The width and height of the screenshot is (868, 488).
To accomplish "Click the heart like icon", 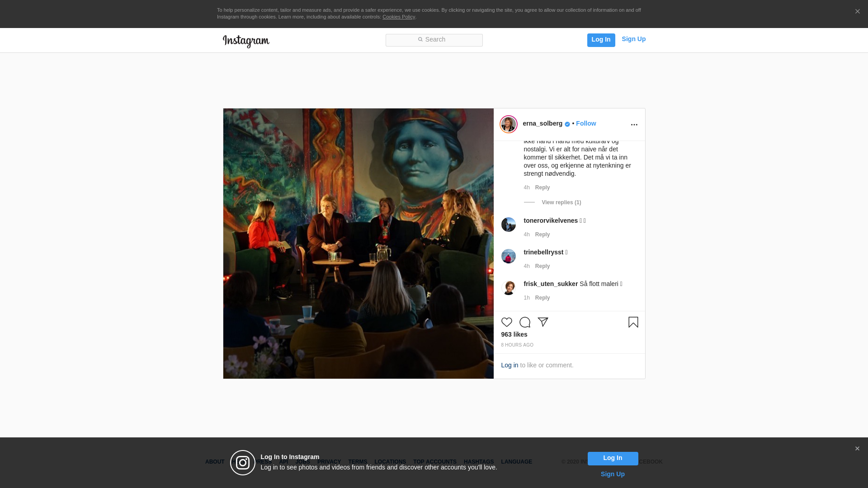I will point(506,322).
